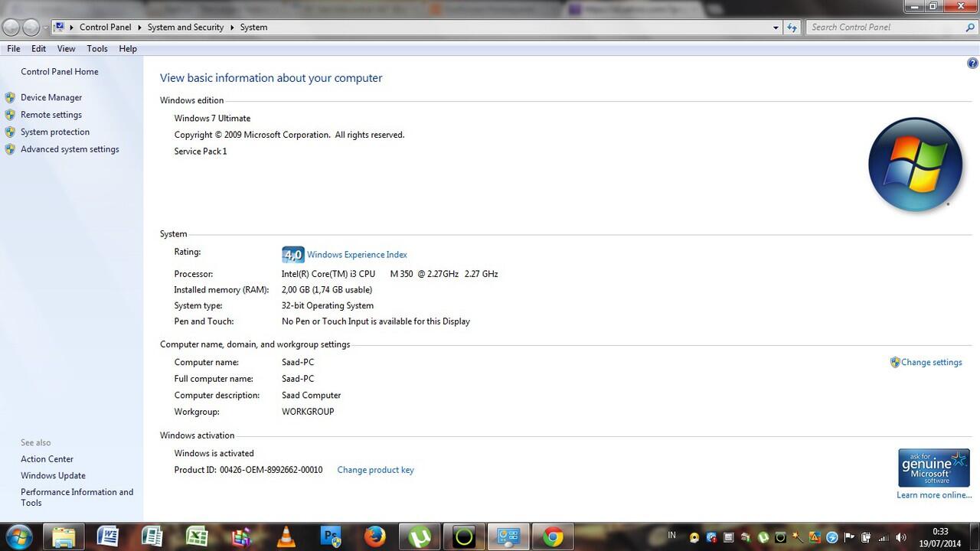980x551 pixels.
Task: Click the WORKGROUP value
Action: (x=308, y=412)
